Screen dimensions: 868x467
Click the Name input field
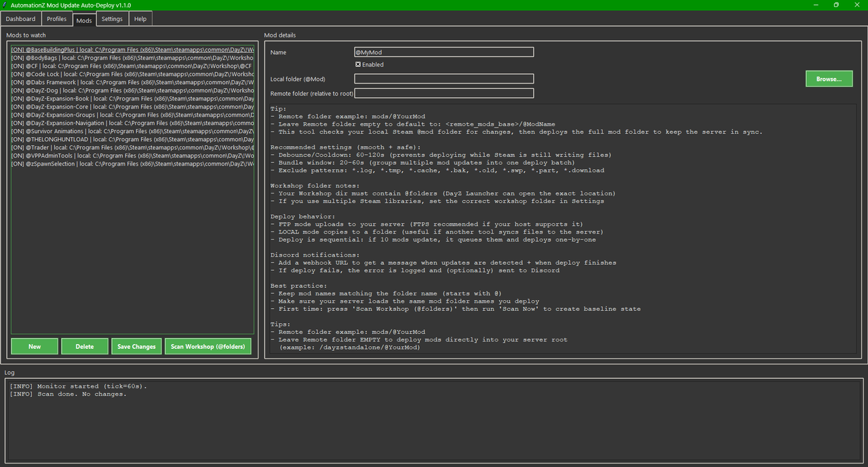[444, 52]
